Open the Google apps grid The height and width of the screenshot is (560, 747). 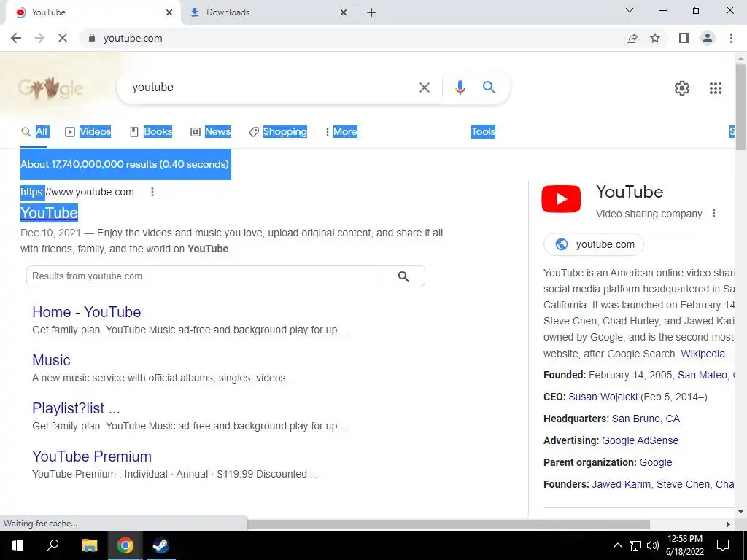pyautogui.click(x=716, y=88)
